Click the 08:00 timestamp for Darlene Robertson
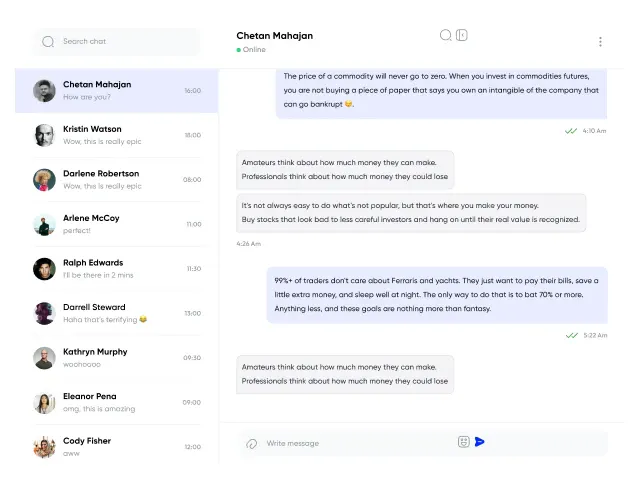This screenshot has width=640, height=480. 192,180
